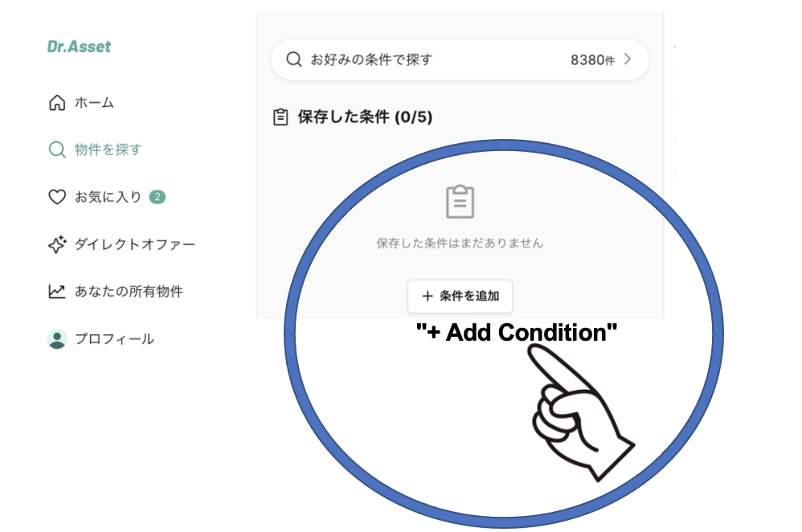Click the magnifier icon beside 物件を探す

point(57,149)
